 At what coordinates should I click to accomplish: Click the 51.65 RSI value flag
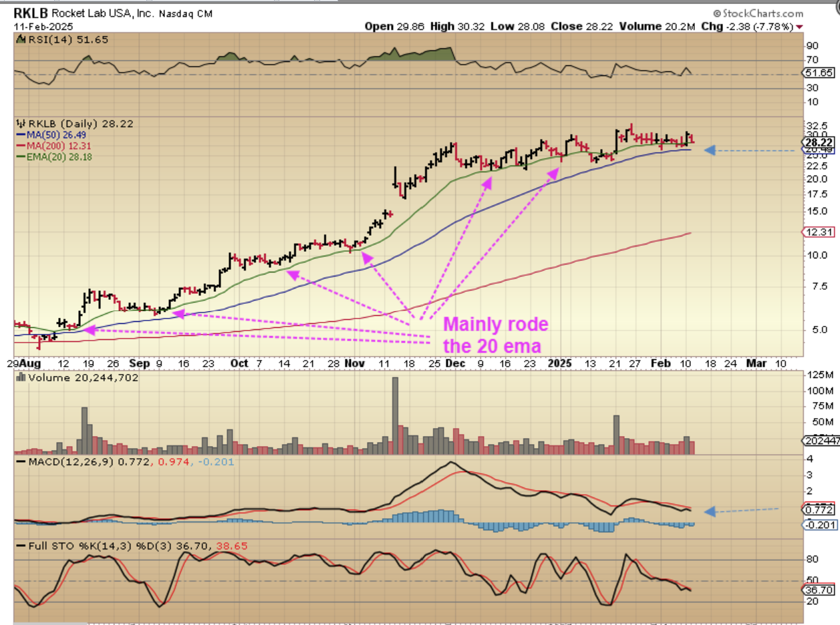819,72
